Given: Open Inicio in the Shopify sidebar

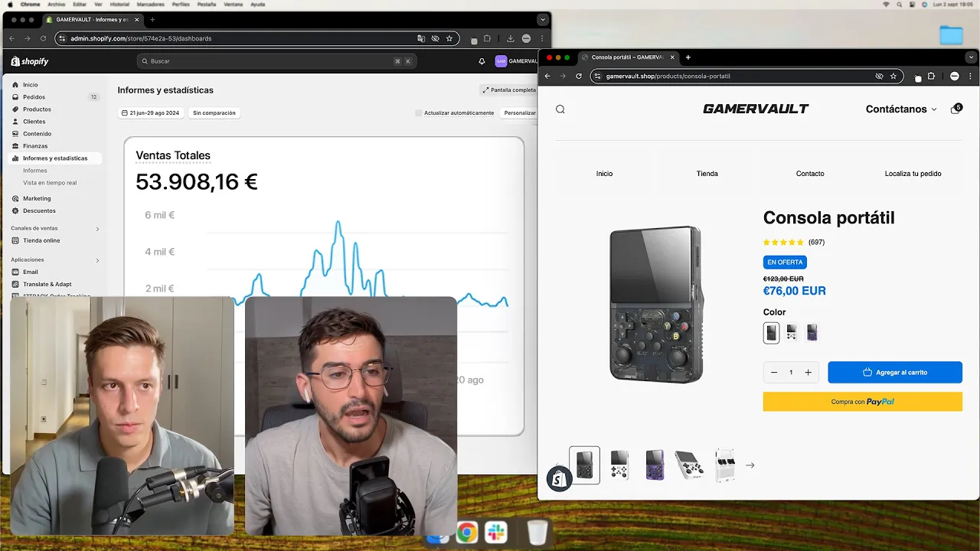Looking at the screenshot, I should tap(30, 85).
